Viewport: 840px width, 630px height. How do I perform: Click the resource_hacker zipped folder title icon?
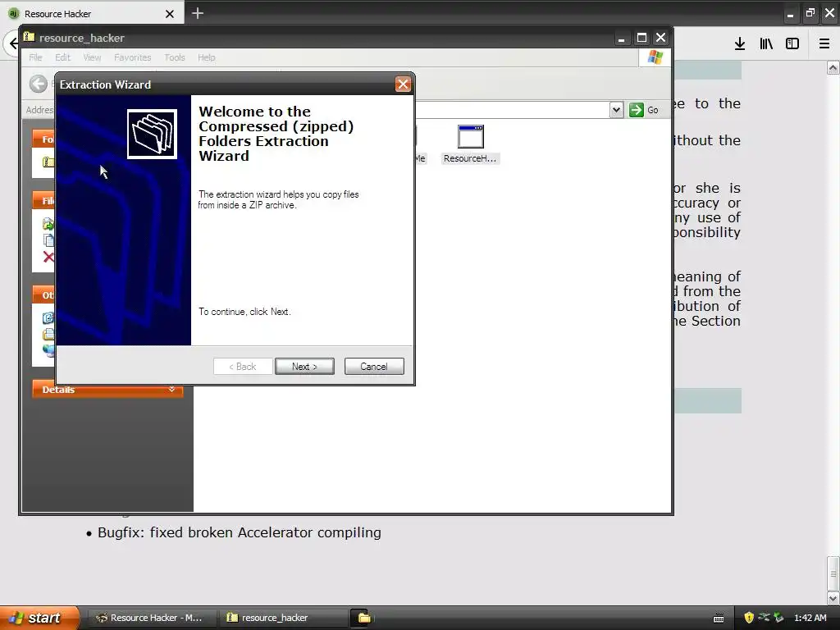(29, 38)
